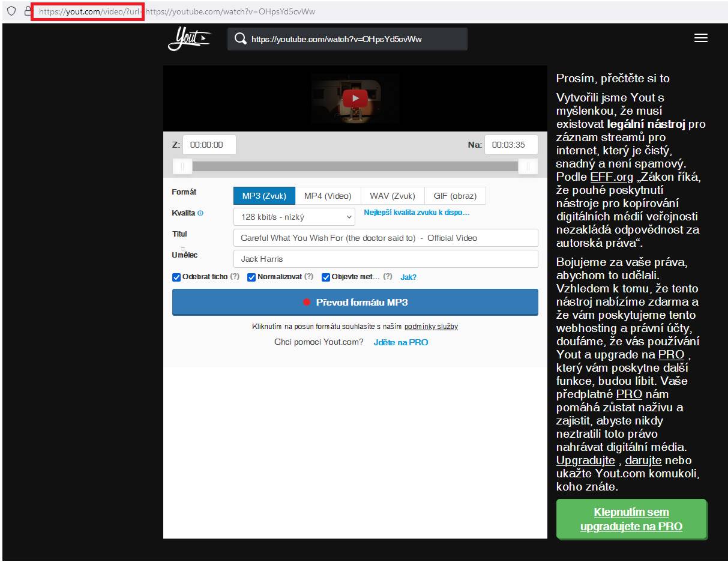Viewport: 728px width, 562px height.
Task: Click the Převod formátu MP3 button
Action: click(355, 302)
